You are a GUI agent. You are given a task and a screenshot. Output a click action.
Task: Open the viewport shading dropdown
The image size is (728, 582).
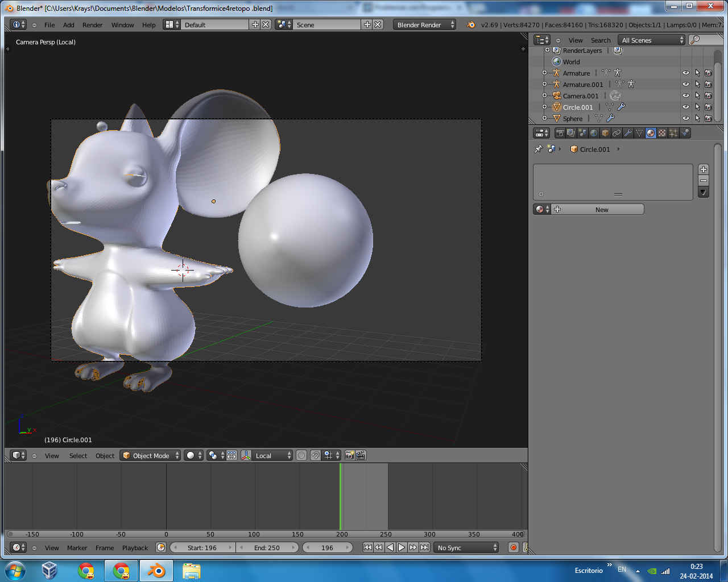point(193,455)
